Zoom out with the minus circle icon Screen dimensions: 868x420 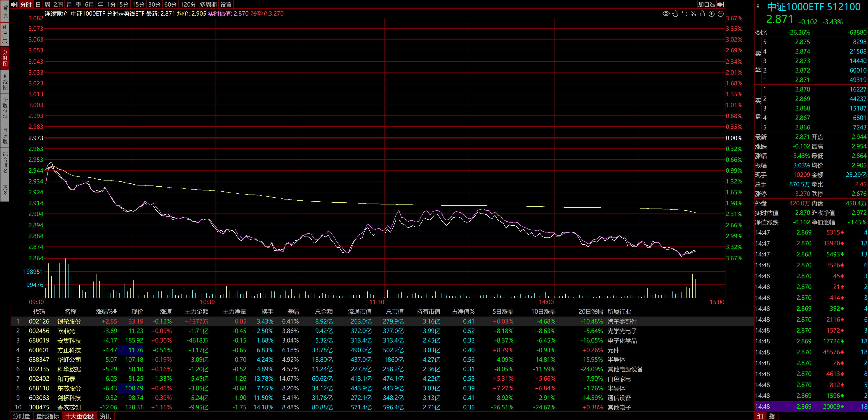720,14
